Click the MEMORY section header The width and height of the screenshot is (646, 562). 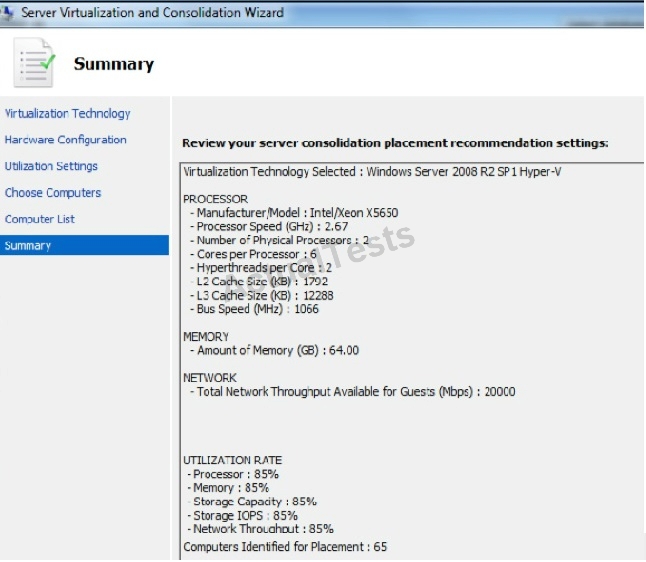pyautogui.click(x=206, y=337)
